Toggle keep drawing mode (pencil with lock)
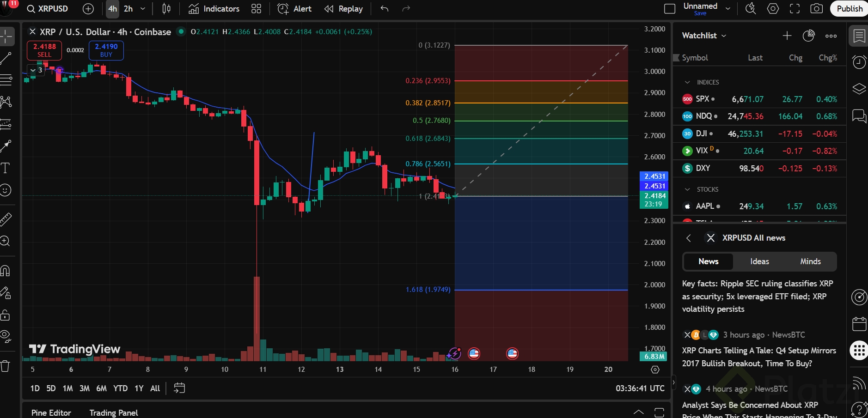The image size is (868, 418). click(x=6, y=293)
